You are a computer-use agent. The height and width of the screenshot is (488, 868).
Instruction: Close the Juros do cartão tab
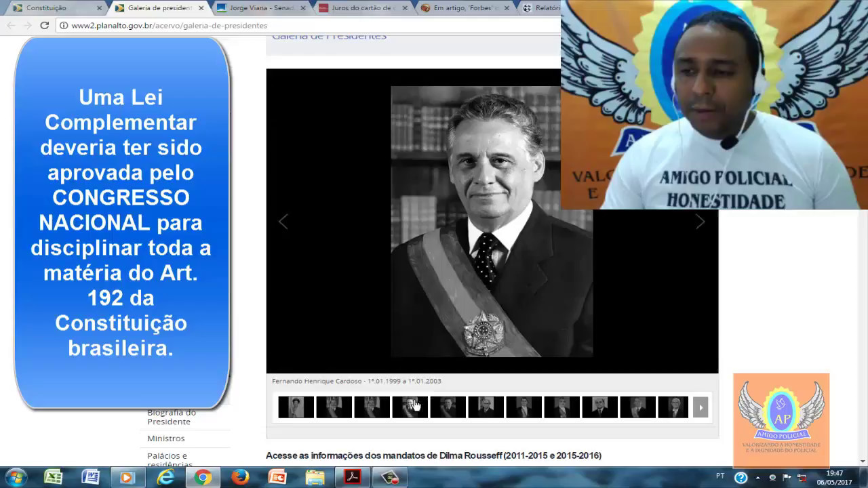[404, 8]
